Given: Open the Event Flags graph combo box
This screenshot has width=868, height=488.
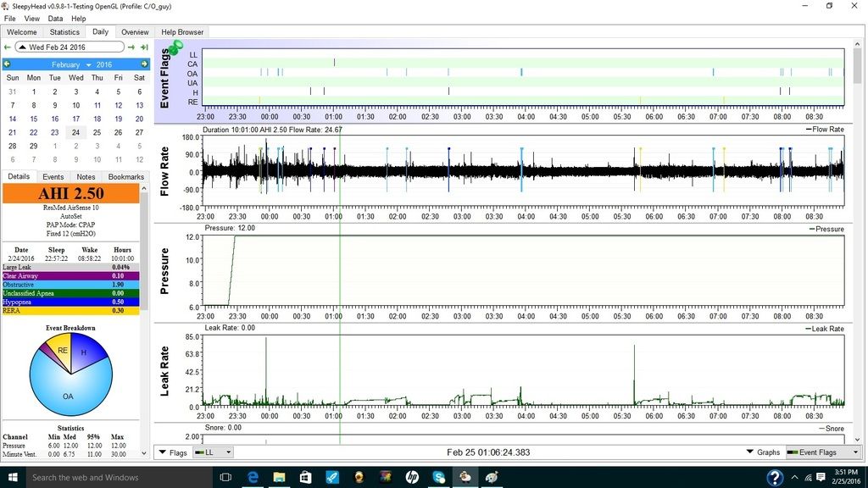Looking at the screenshot, I should point(824,452).
